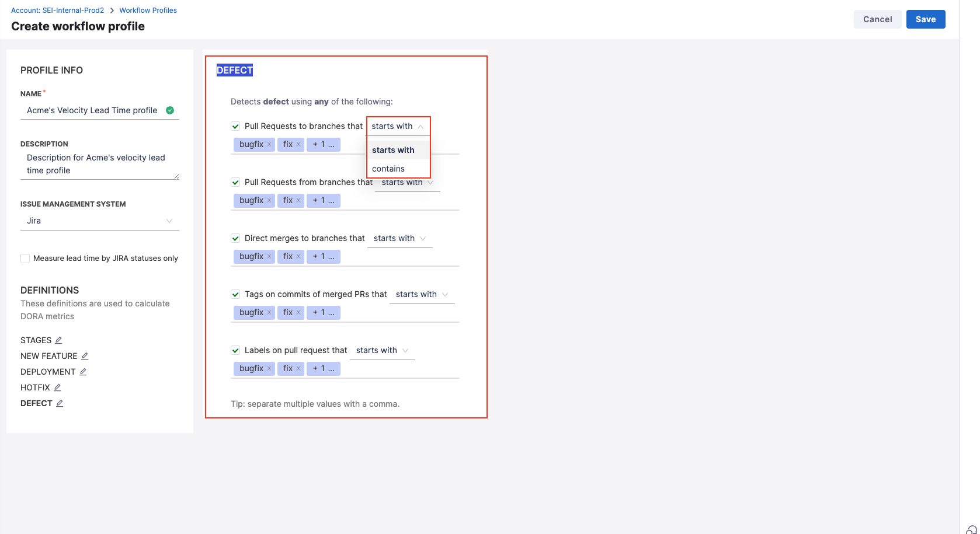Viewport: 980px width, 534px height.
Task: Enable Measure lead time by JIRA statuses only
Action: [25, 259]
